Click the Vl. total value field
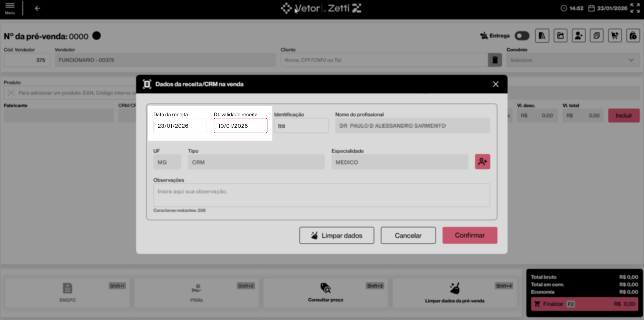Viewport: 644px width, 320px height. tap(583, 116)
